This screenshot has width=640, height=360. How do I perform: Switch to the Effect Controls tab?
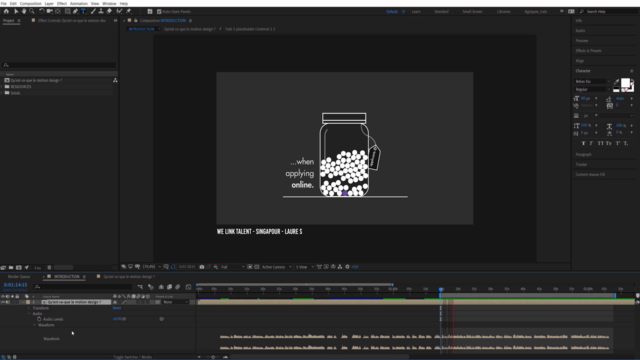pos(72,20)
